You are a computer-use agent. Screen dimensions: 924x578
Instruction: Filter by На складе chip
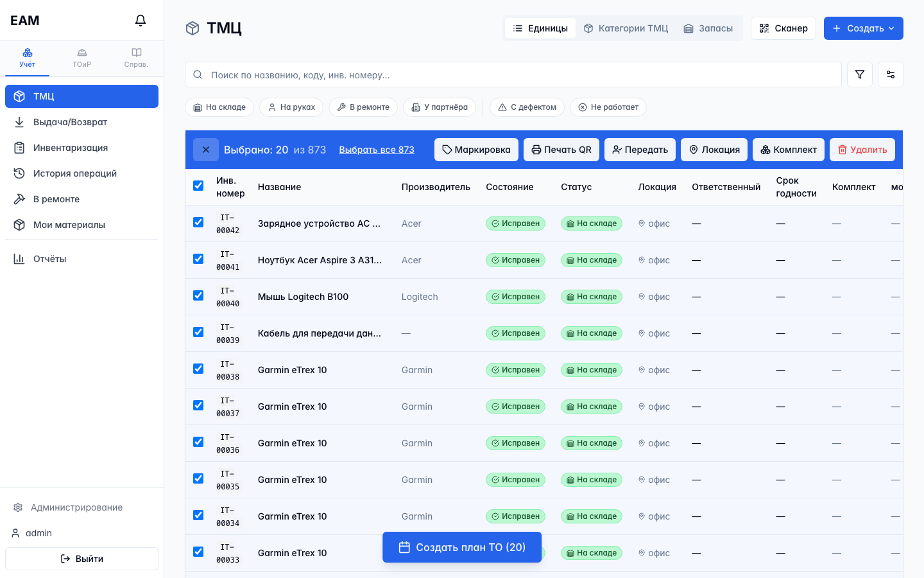(219, 107)
